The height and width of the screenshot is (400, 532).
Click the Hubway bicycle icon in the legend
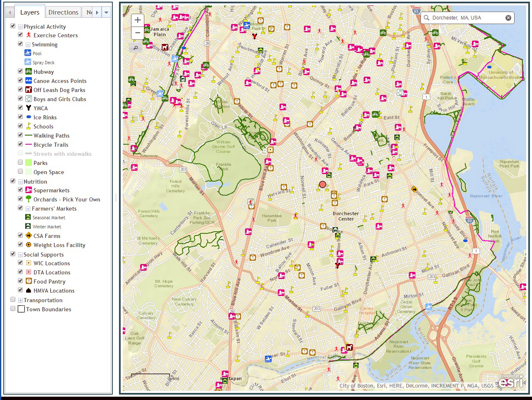(x=28, y=70)
